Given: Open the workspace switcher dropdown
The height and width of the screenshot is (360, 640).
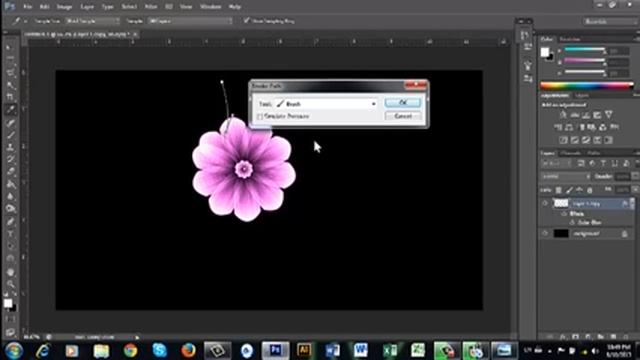Looking at the screenshot, I should click(610, 21).
